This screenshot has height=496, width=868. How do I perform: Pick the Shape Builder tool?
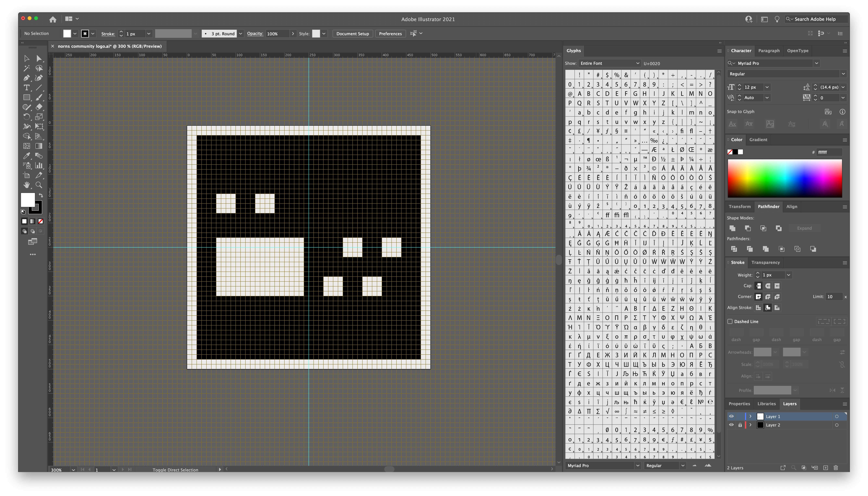coord(27,136)
